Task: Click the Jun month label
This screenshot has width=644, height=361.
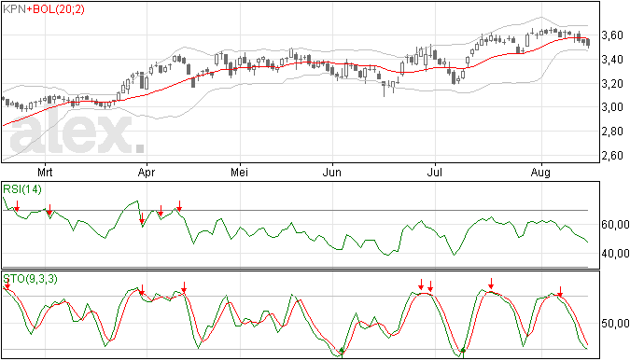Action: tap(332, 173)
